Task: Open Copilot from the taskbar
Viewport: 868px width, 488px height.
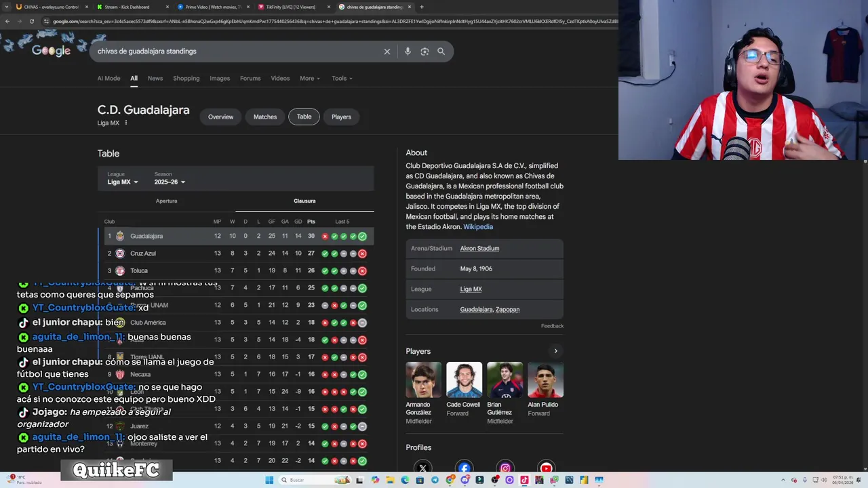Action: click(x=375, y=480)
